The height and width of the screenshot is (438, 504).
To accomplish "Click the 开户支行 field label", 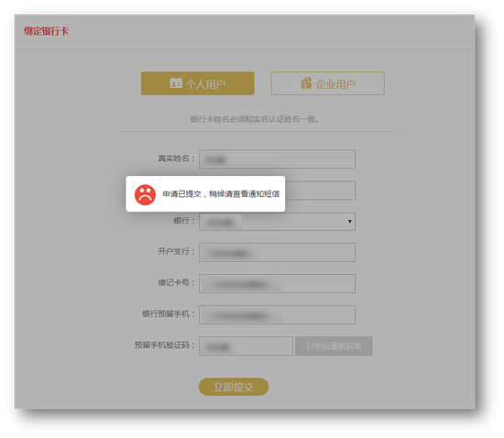I will pyautogui.click(x=176, y=251).
